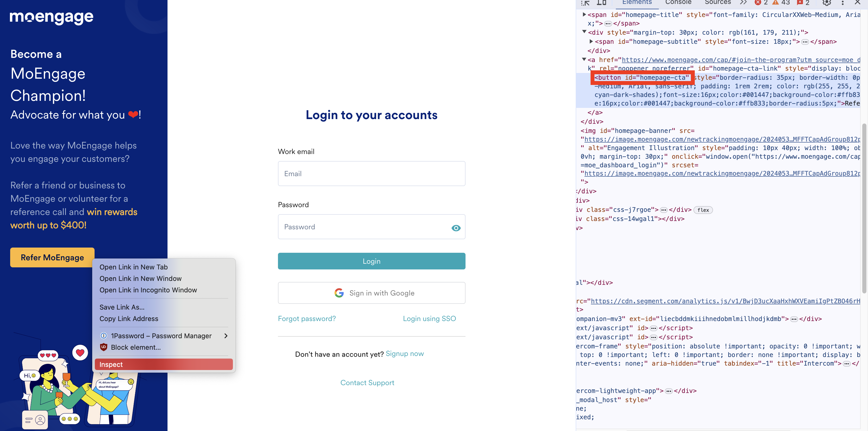Click the red errors count icon
This screenshot has height=431, width=868.
click(x=758, y=3)
